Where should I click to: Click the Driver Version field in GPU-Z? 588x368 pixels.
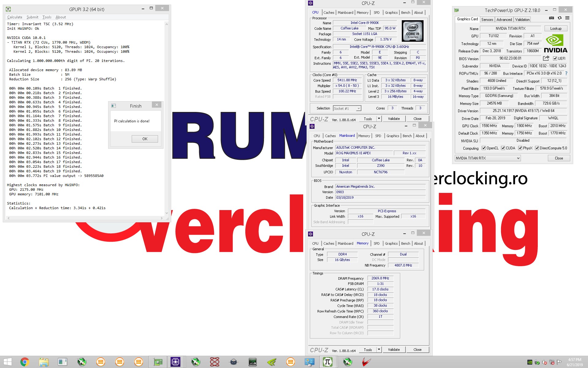tap(523, 111)
